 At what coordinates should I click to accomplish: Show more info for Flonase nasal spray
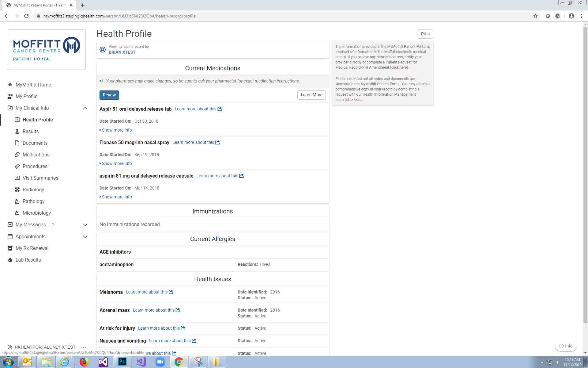116,163
